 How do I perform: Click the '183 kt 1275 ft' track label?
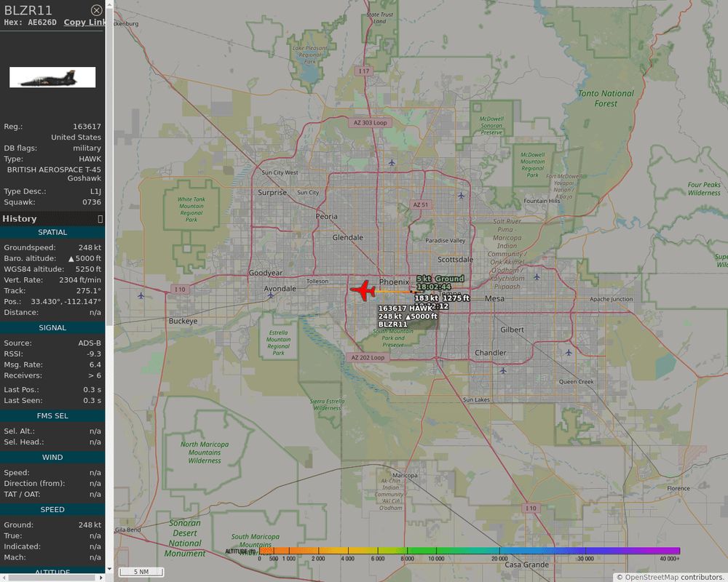pos(442,298)
